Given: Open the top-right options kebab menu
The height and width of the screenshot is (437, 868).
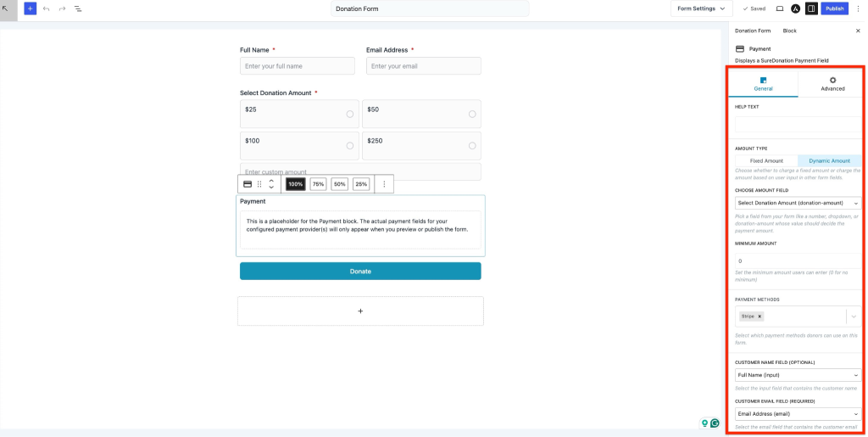Looking at the screenshot, I should pyautogui.click(x=858, y=8).
